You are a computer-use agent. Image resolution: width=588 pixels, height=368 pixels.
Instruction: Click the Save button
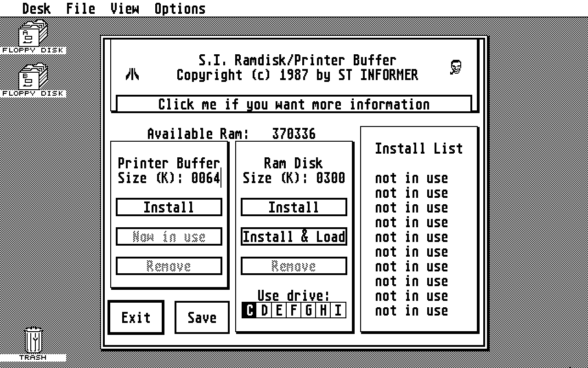click(202, 317)
